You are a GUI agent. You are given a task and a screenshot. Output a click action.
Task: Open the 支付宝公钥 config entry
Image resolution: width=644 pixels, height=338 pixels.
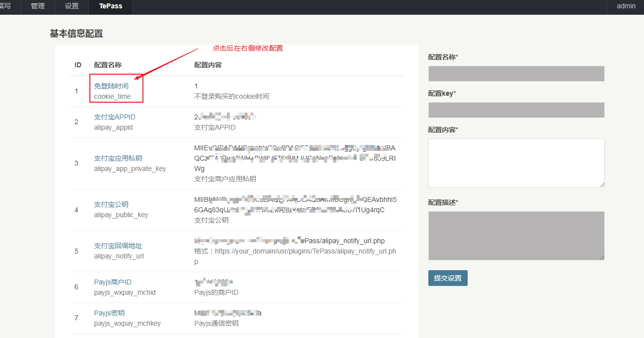point(111,204)
